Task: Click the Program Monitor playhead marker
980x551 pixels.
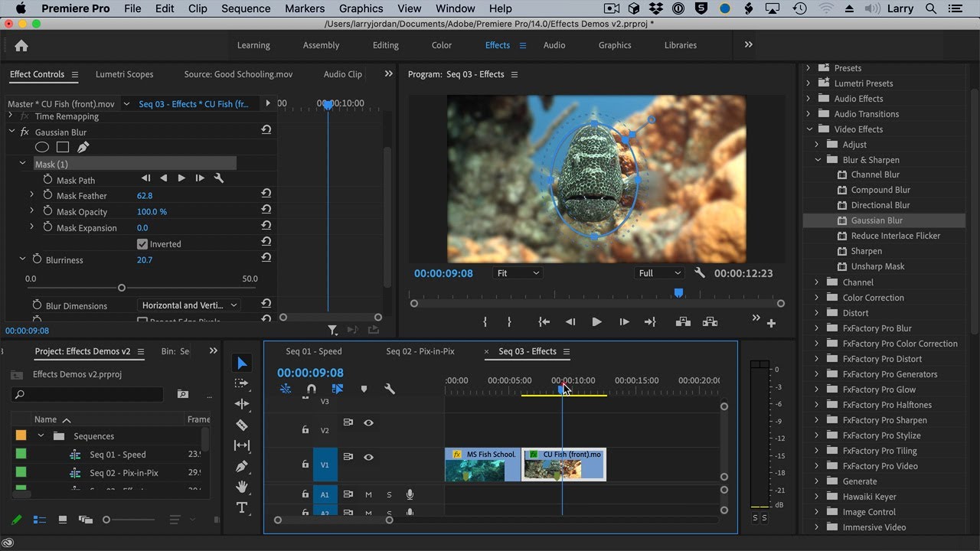Action: coord(678,293)
